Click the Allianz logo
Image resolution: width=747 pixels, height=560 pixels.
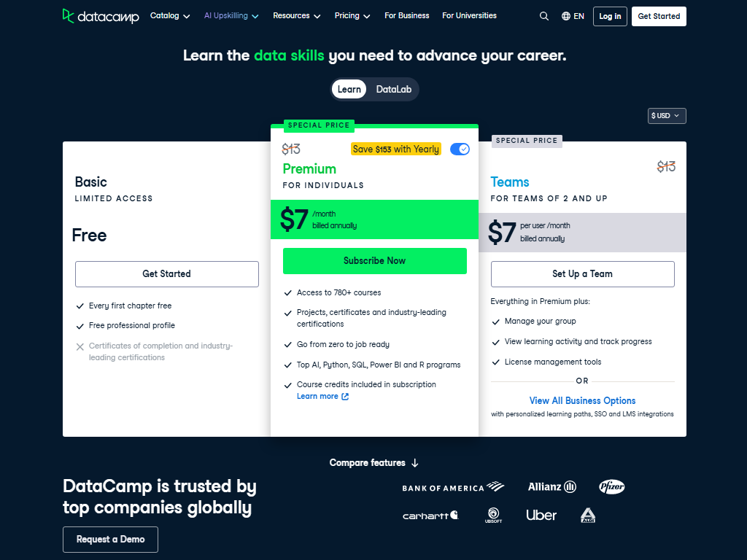551,486
